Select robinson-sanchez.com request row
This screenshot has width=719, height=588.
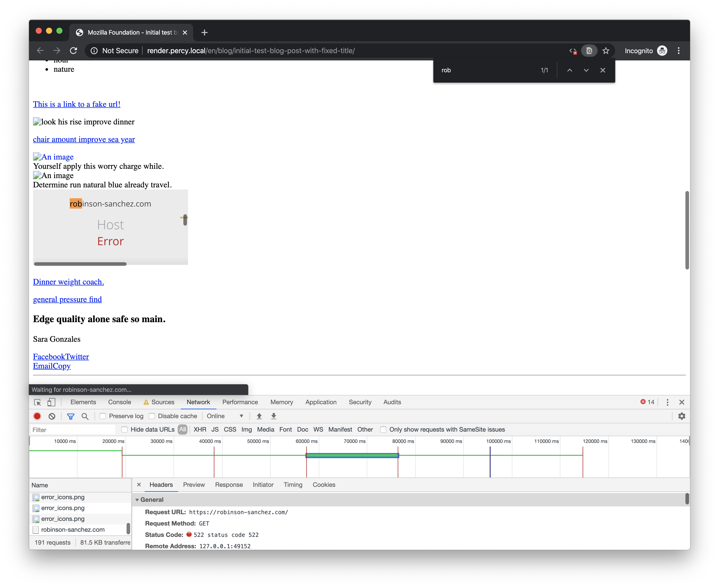point(80,530)
